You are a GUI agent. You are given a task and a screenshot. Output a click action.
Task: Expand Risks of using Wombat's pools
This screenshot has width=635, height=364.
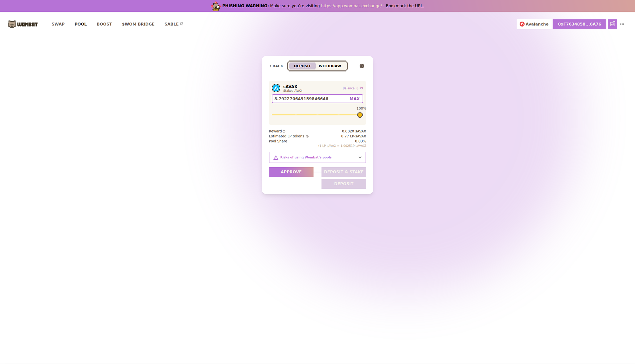tap(317, 157)
